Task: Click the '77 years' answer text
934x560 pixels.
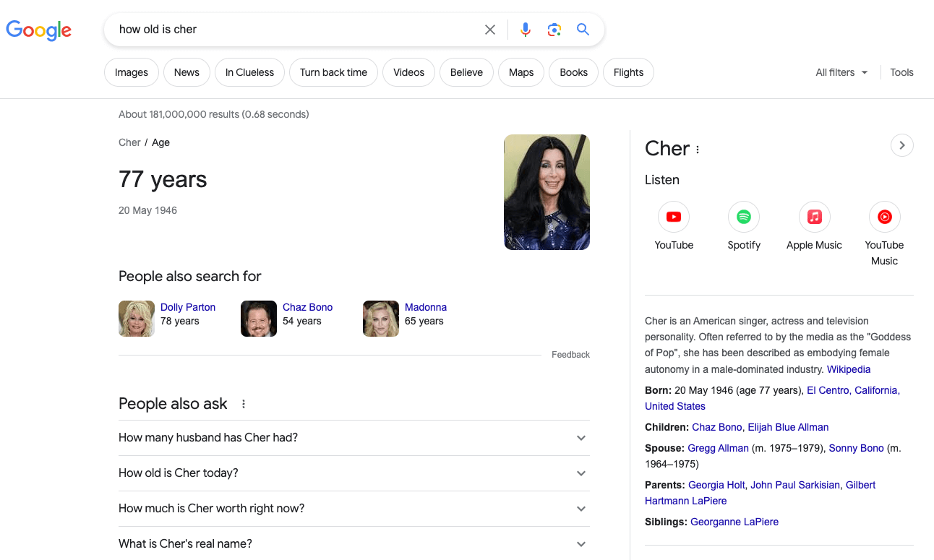Action: (x=163, y=179)
